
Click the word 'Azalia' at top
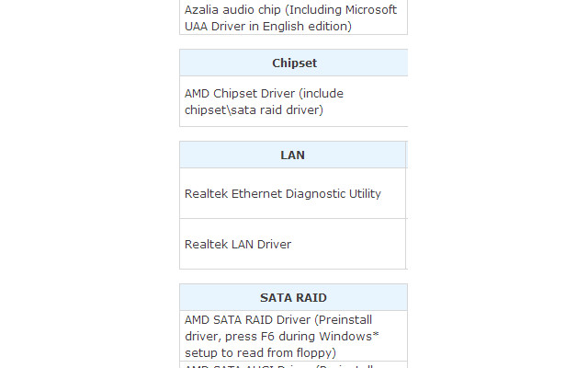click(202, 10)
